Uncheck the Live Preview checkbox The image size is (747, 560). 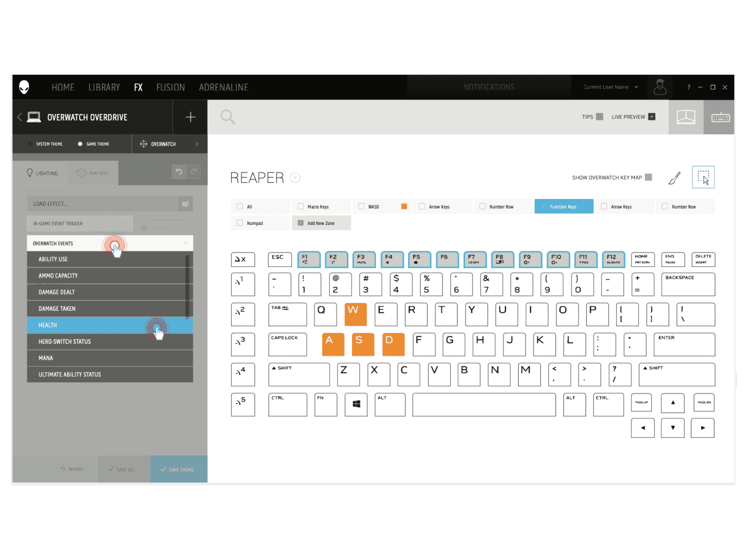[x=652, y=117]
